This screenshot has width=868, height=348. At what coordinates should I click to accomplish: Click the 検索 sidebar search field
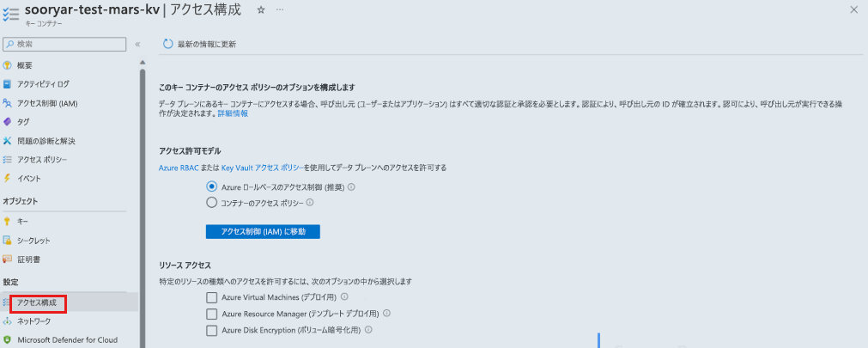coord(64,44)
